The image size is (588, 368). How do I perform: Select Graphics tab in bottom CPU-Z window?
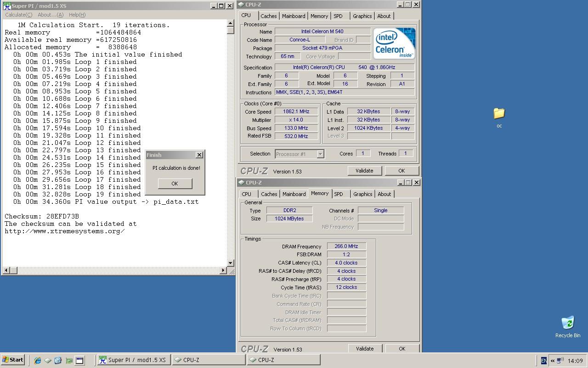pos(362,194)
